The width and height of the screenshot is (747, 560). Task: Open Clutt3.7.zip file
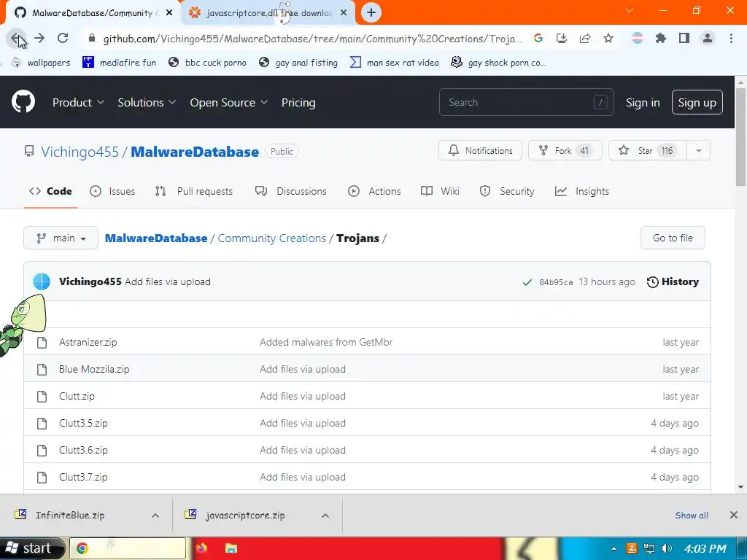point(83,477)
